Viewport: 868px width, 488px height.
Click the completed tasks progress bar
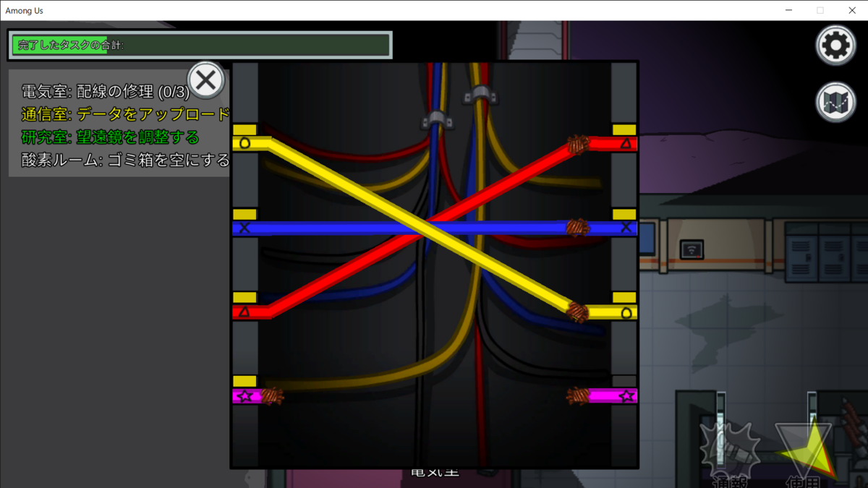point(200,46)
